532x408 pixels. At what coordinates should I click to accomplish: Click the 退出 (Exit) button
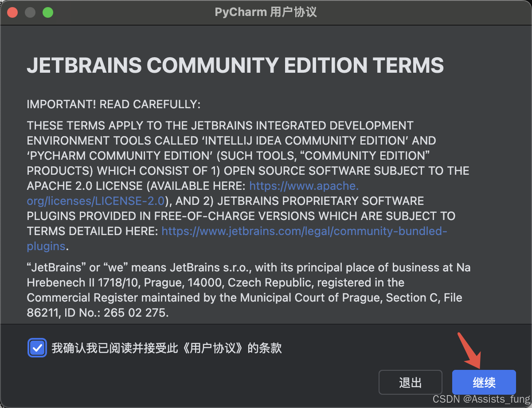(x=411, y=382)
